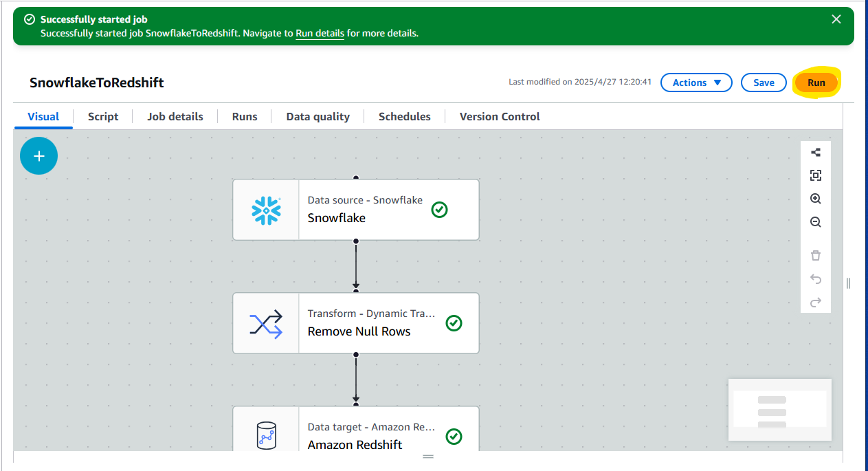Viewport: 868px width, 471px height.
Task: Click the Amazon Redshift node green checkmark
Action: tap(454, 437)
